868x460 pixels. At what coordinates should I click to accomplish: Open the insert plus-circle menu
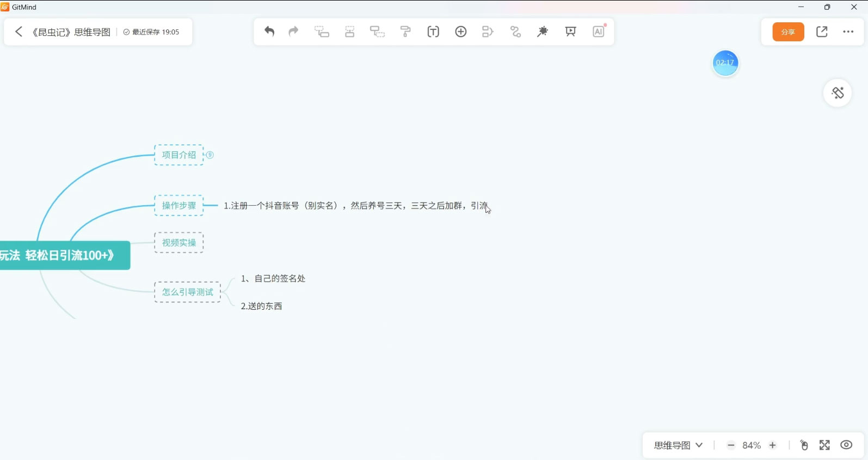tap(461, 32)
